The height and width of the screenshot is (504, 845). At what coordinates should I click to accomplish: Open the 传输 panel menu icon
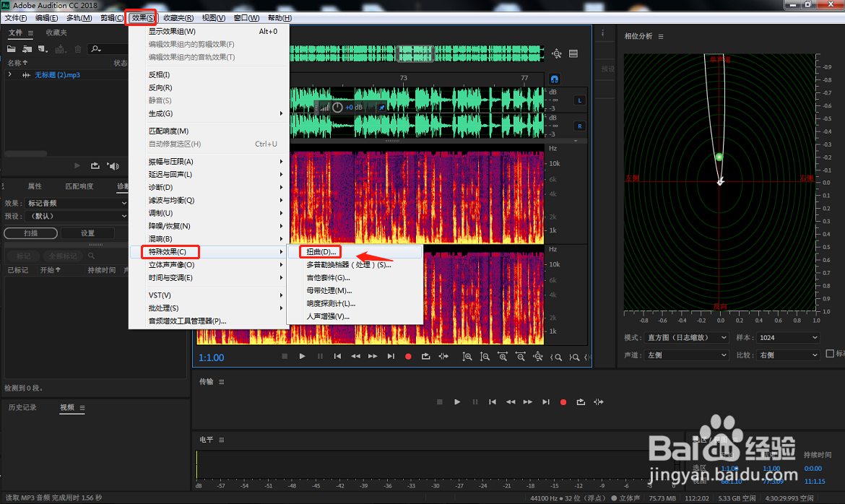click(222, 382)
